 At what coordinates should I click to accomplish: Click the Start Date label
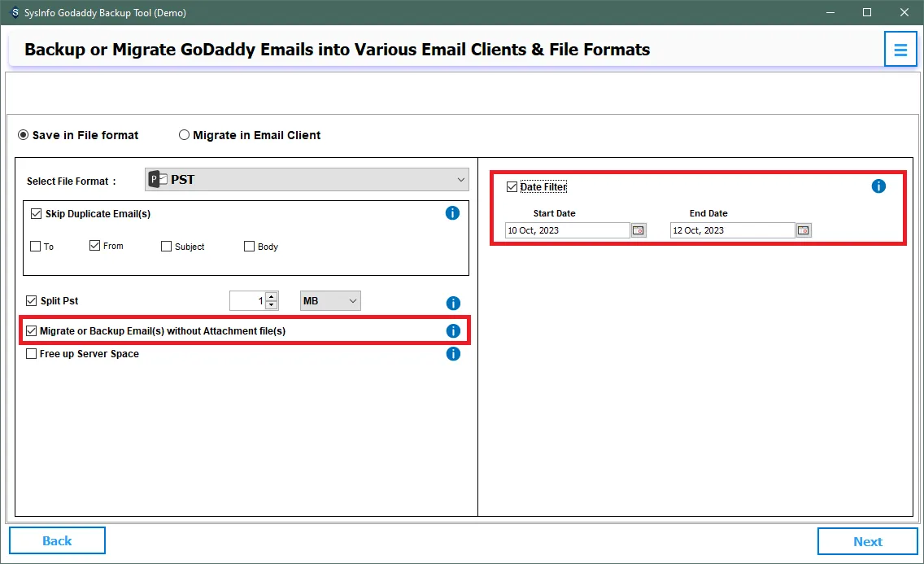[554, 213]
